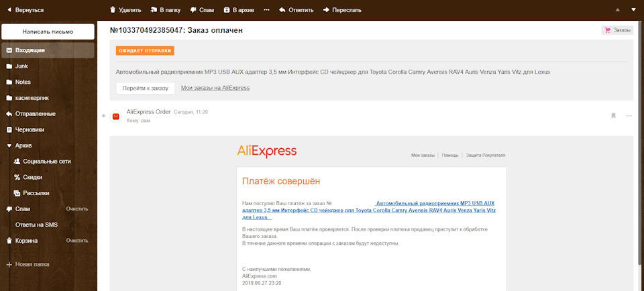Open the Автомобильный радиоприемник product link
644x291 pixels.
coord(369,210)
